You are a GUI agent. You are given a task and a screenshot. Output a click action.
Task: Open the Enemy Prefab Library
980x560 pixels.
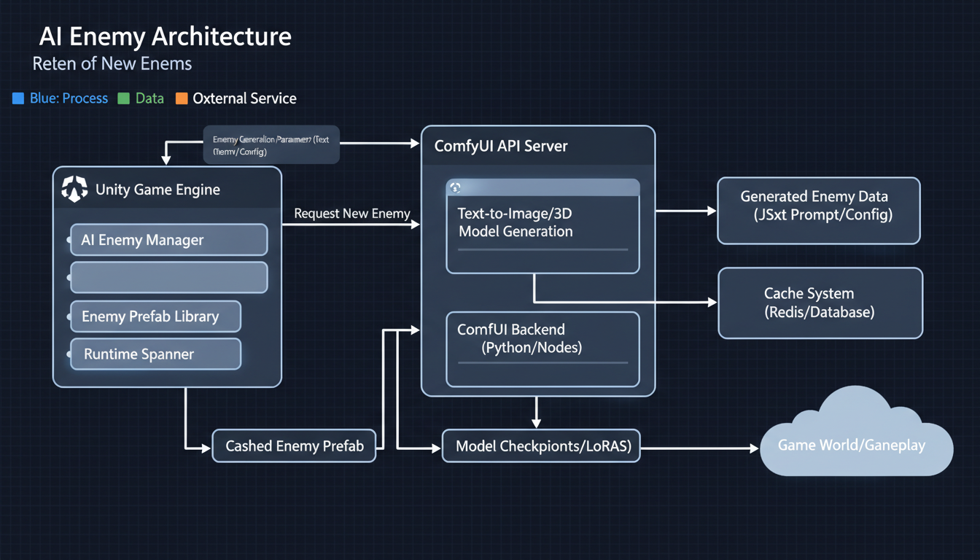(x=155, y=316)
